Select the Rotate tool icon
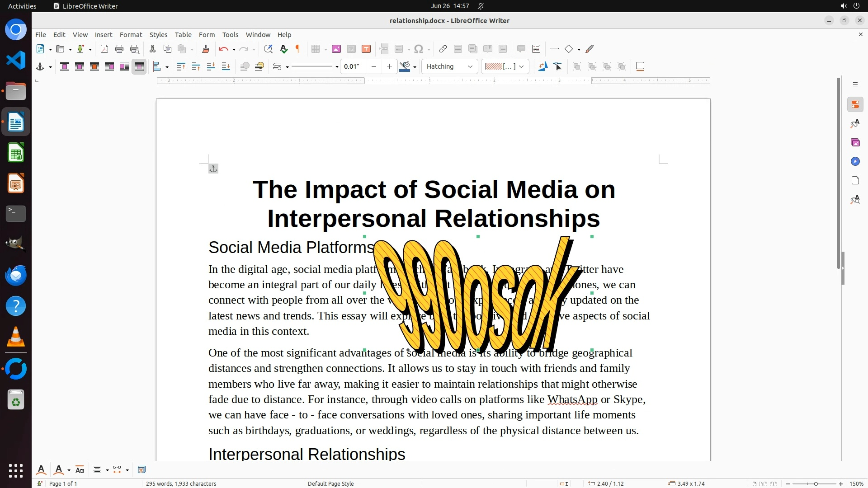Viewport: 868px width, 488px height. point(542,67)
